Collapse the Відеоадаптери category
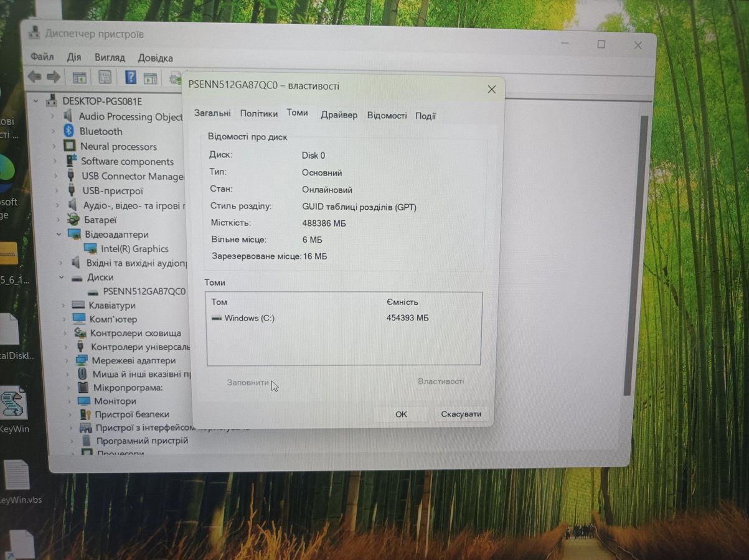The height and width of the screenshot is (560, 749). pyautogui.click(x=60, y=235)
